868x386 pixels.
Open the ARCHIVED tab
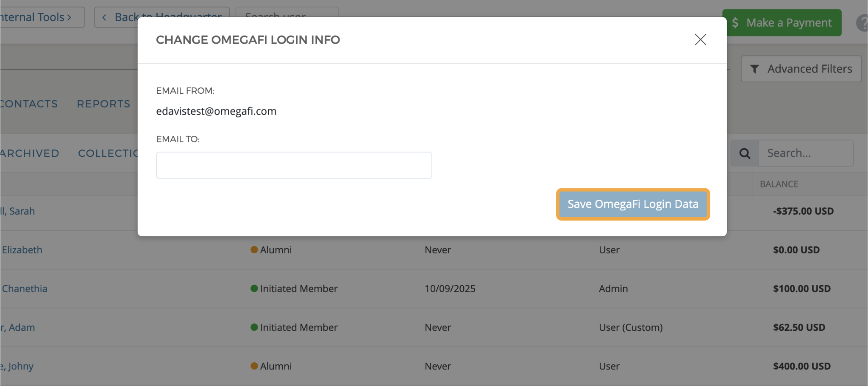point(30,153)
